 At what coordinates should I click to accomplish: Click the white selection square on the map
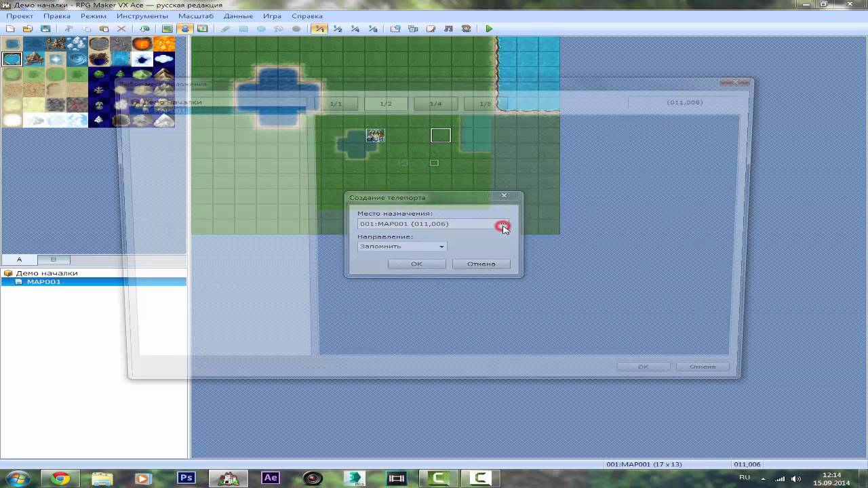440,136
